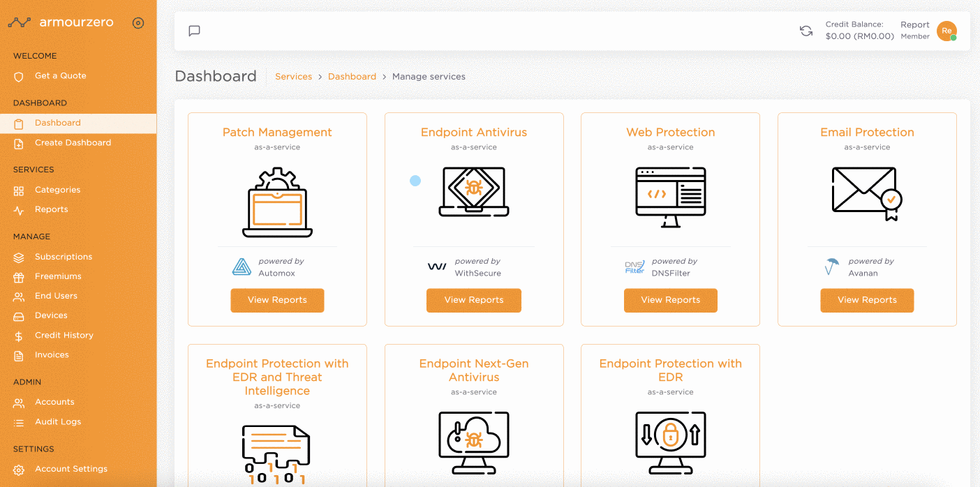This screenshot has width=980, height=487.
Task: Click the Subscriptions layers icon
Action: coord(19,257)
